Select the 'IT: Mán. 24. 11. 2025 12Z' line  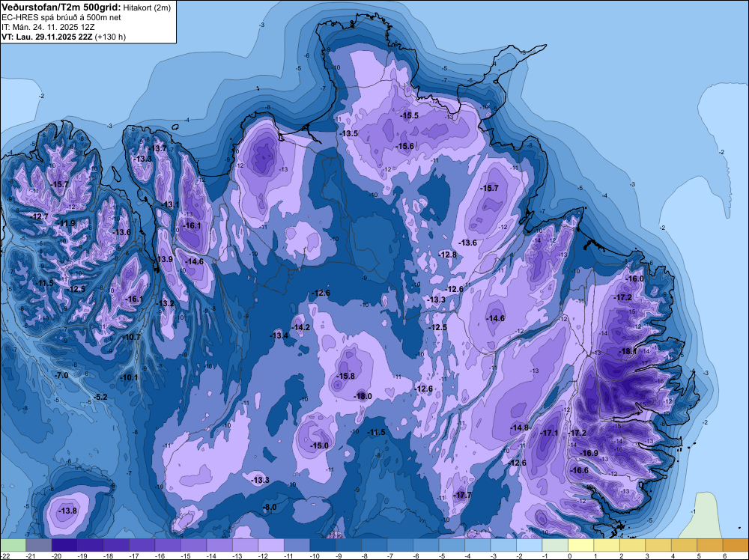coord(48,27)
